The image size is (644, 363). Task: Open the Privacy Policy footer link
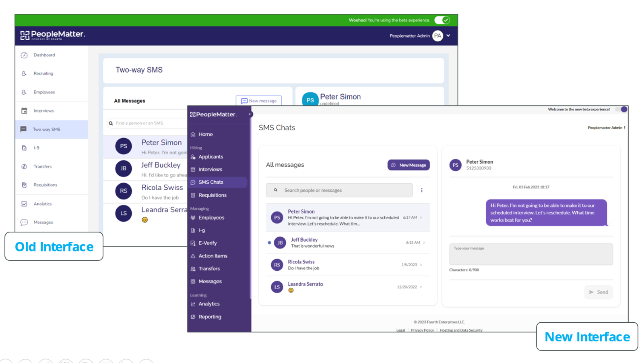(422, 330)
